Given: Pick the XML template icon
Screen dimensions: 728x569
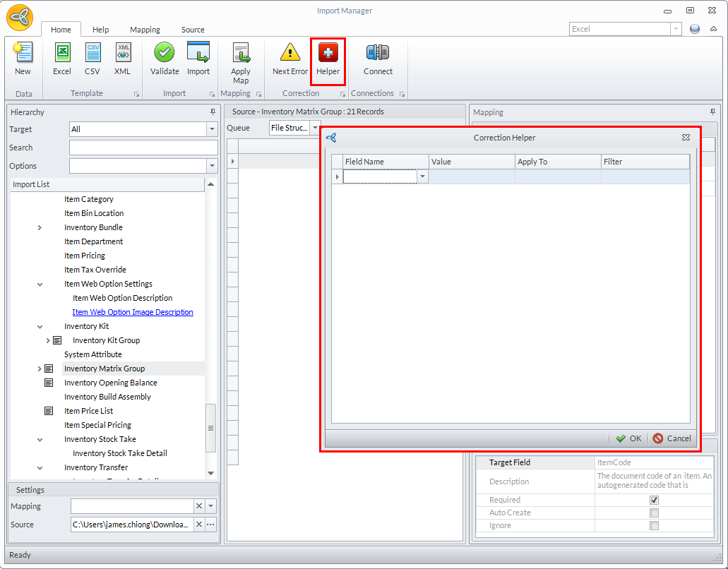Looking at the screenshot, I should [x=123, y=59].
